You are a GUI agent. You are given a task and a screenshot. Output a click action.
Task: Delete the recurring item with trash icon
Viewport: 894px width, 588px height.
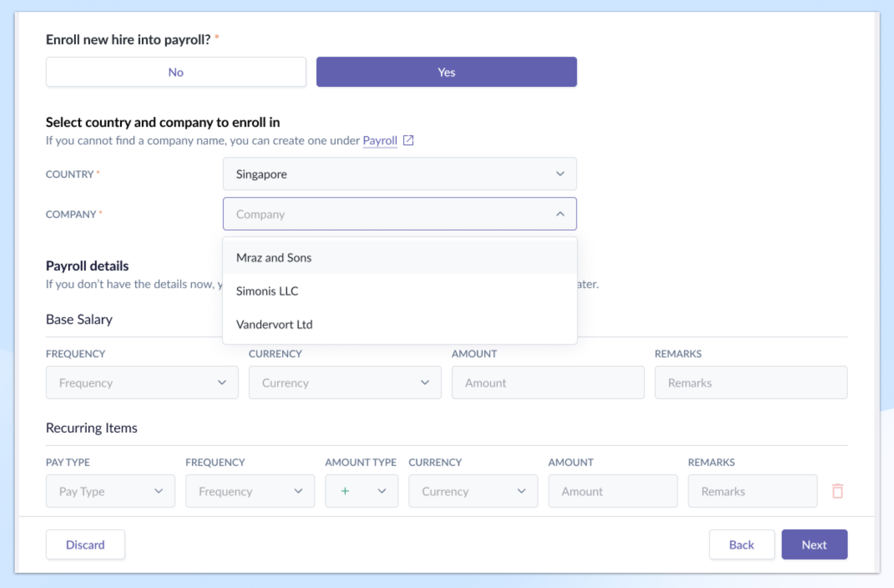click(838, 491)
